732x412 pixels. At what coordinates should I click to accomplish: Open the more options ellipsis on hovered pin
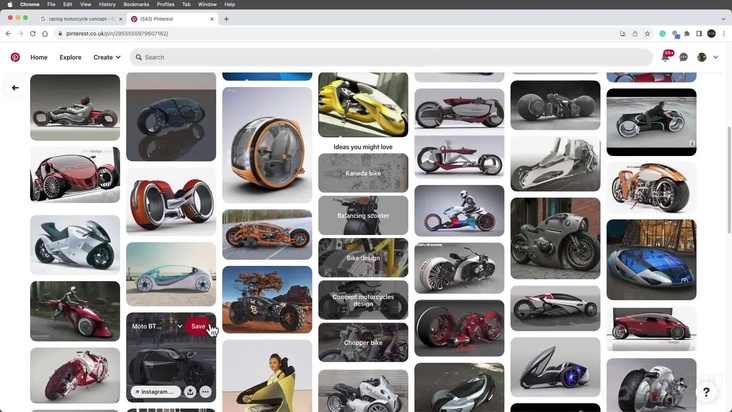205,391
